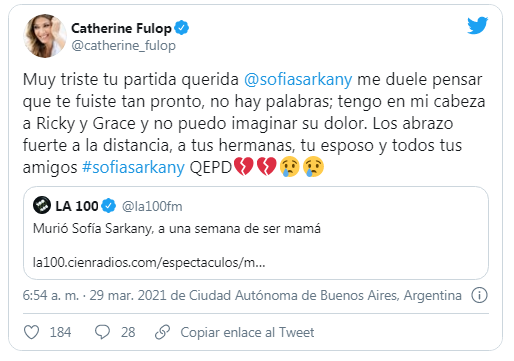This screenshot has width=514, height=361.
Task: Open the quoted tweet headline Murió Sofía Sarkany
Action: tap(177, 229)
